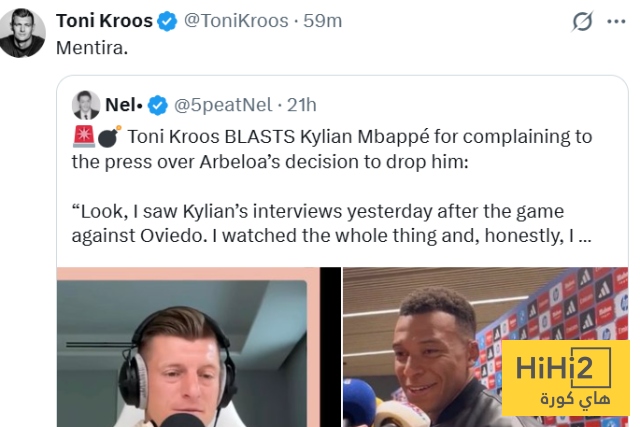Open the 21h quoted tweet timestamp
This screenshot has width=640, height=427.
(302, 105)
